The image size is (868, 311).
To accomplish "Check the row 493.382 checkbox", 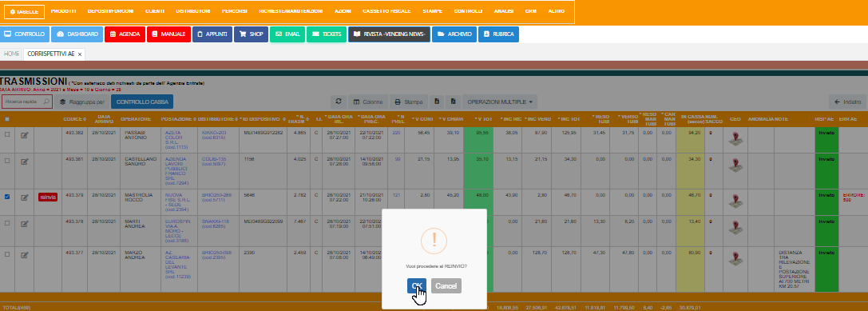I will [x=7, y=134].
